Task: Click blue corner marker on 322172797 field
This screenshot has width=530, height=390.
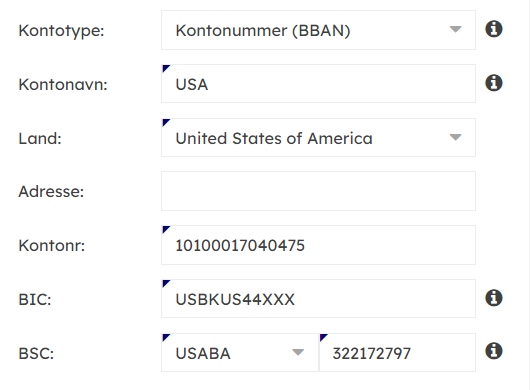Action: (x=323, y=337)
